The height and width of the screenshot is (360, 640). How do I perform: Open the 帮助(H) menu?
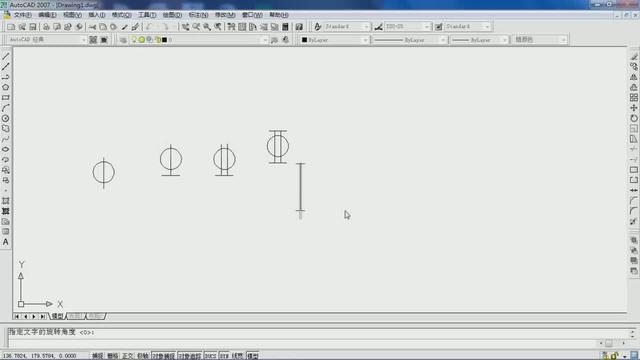279,15
